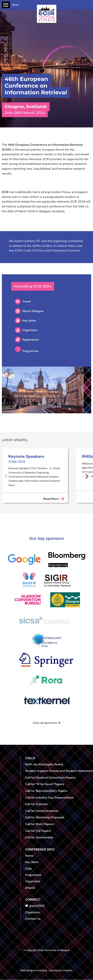Open About Glasgow link
Screen dimensions: 93x980
(33, 311)
